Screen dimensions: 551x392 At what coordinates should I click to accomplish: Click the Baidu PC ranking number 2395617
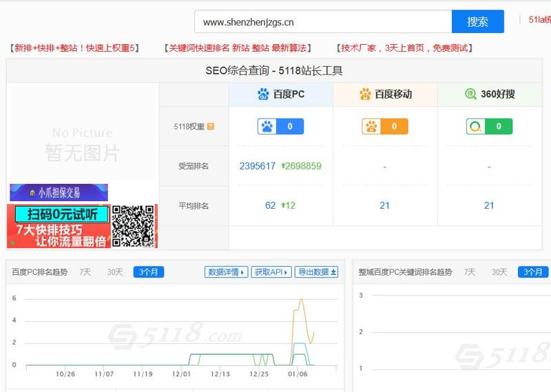(257, 166)
